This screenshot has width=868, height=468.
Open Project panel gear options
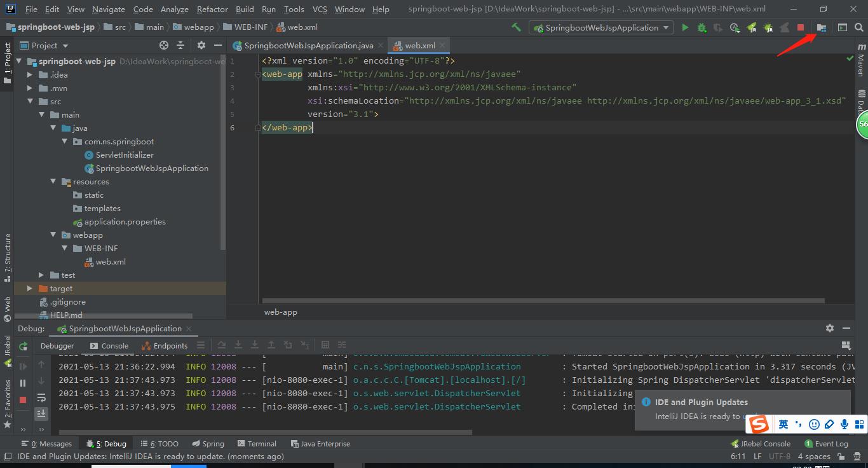click(201, 45)
